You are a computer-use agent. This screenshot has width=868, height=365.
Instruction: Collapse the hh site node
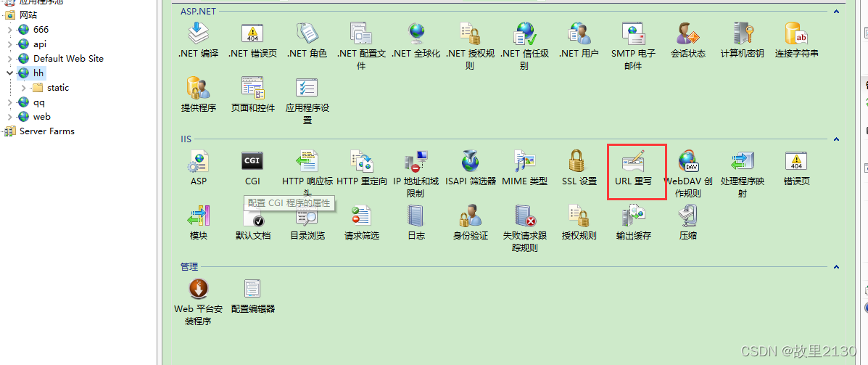tap(10, 73)
